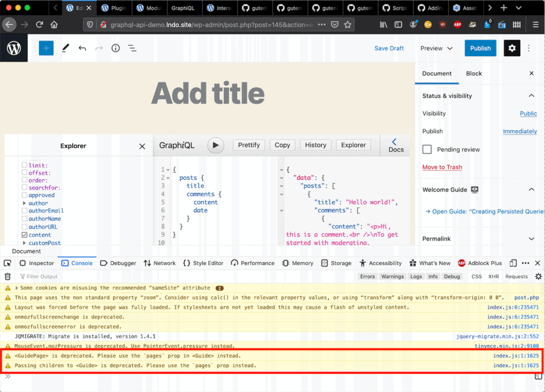This screenshot has width=545, height=392.
Task: Check the searchfor: argument checkbox
Action: pos(24,187)
